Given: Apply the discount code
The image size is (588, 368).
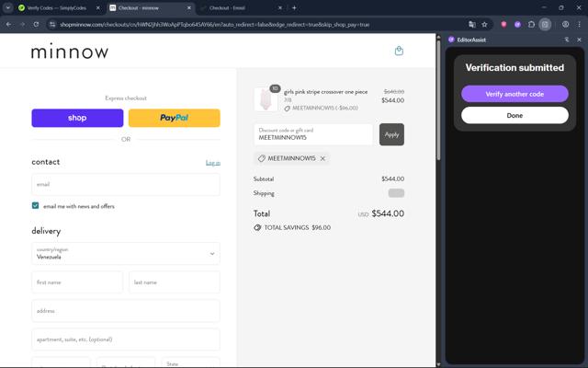Looking at the screenshot, I should tap(391, 134).
